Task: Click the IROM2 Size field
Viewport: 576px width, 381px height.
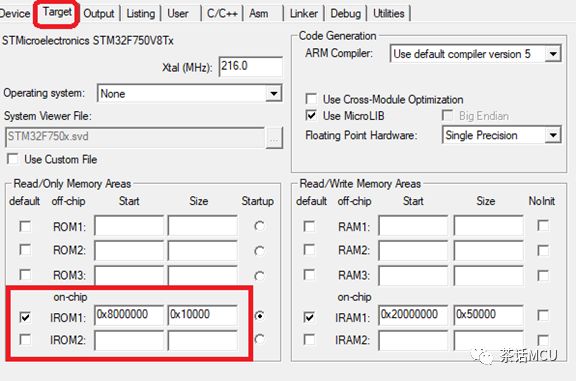Action: 203,340
